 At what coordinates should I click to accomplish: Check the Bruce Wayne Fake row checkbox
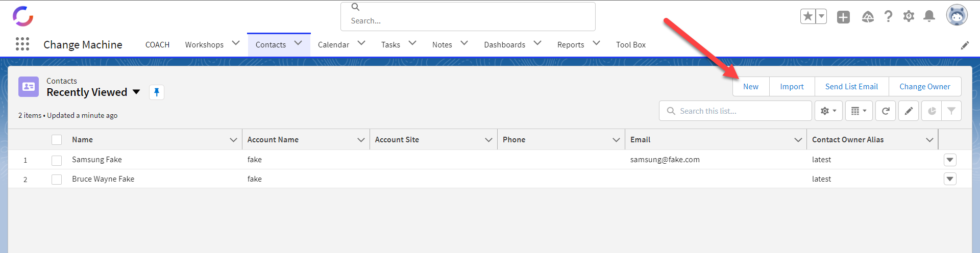click(x=57, y=180)
